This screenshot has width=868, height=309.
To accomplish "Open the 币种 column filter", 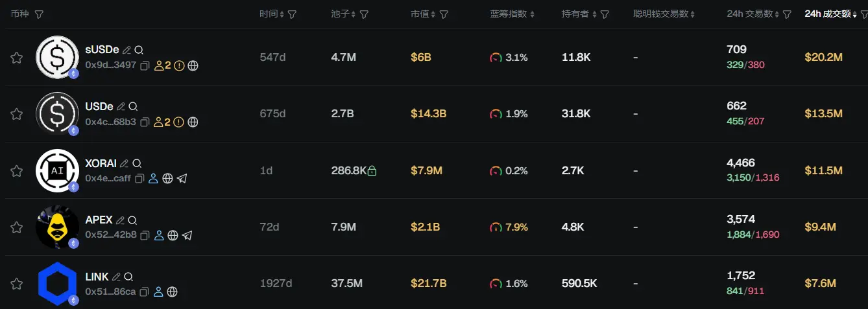I will point(39,14).
